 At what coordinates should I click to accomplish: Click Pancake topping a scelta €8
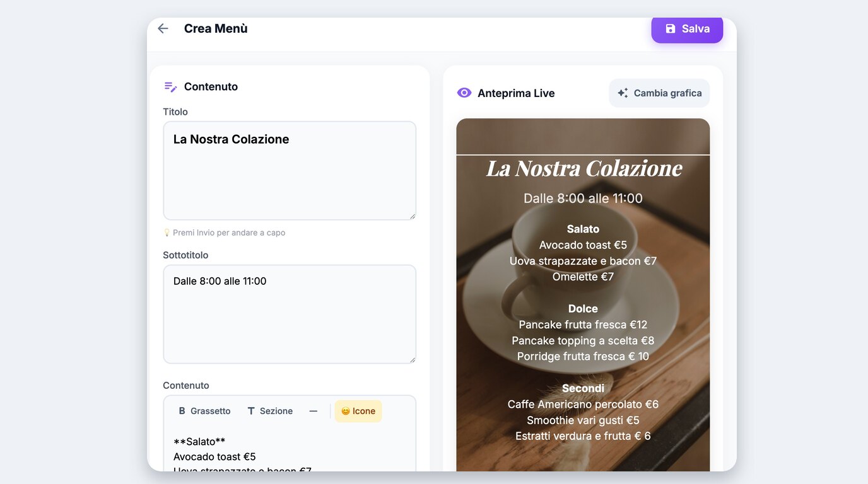tap(583, 340)
